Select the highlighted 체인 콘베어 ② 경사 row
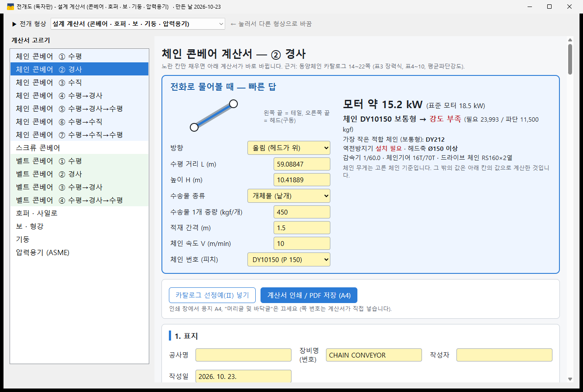Viewport: 583px width, 392px height. click(x=79, y=69)
